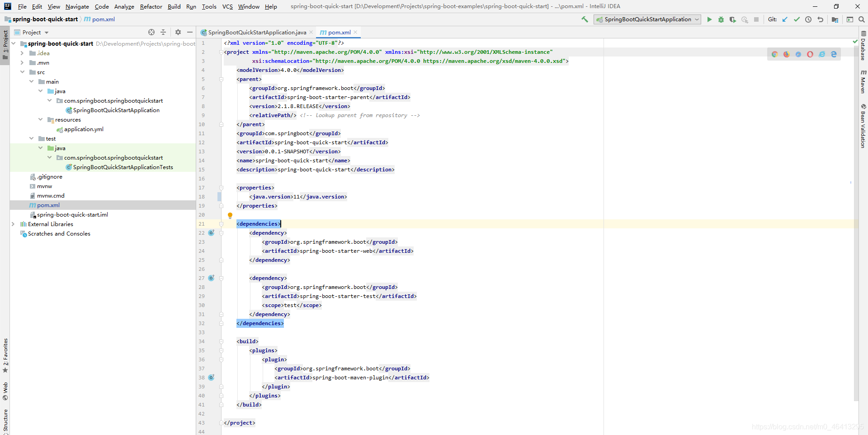The width and height of the screenshot is (868, 435).
Task: Open Project Structure icon
Action: click(x=835, y=19)
